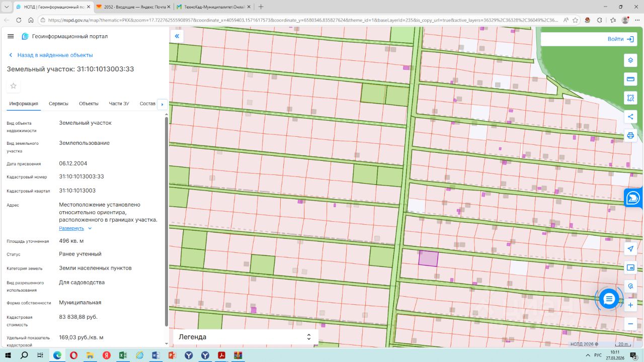Select the cadastral cost 83 838,88 руб.

point(78,317)
